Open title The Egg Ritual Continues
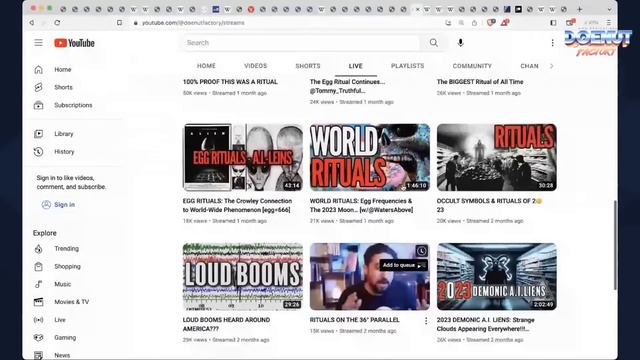Image resolution: width=640 pixels, height=360 pixels. point(347,86)
